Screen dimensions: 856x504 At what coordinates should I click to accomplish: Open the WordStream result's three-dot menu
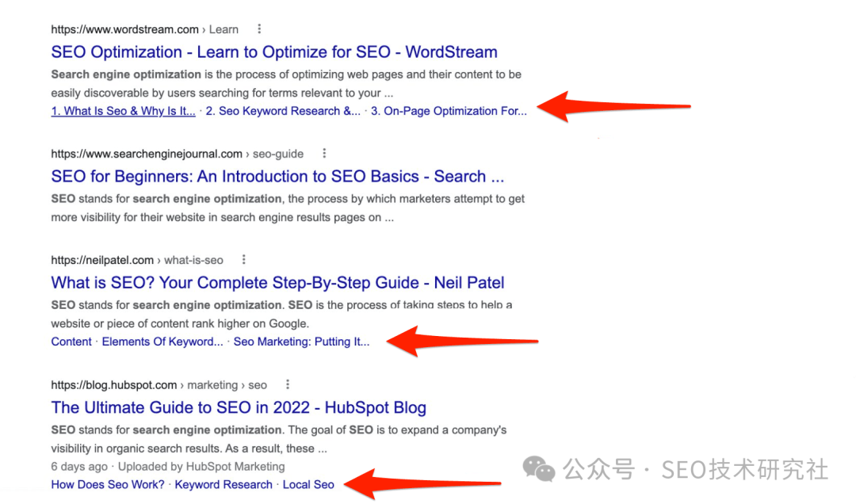tap(259, 29)
